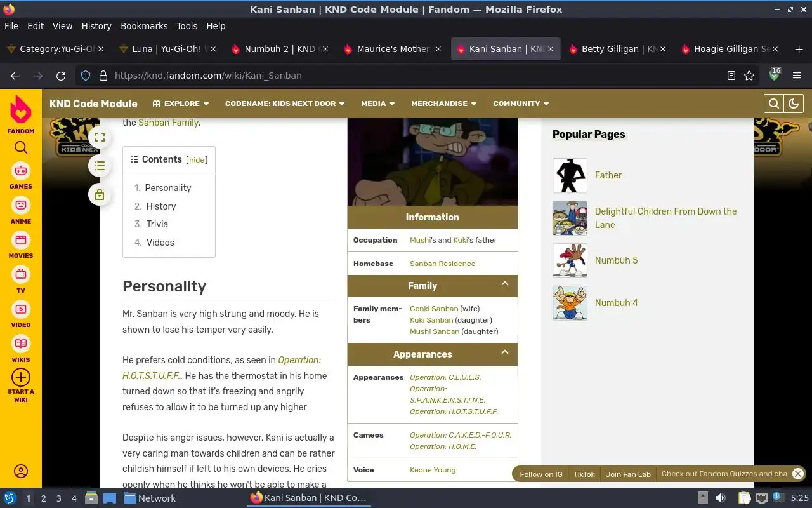Toggle dark mode with moon icon

tap(794, 104)
